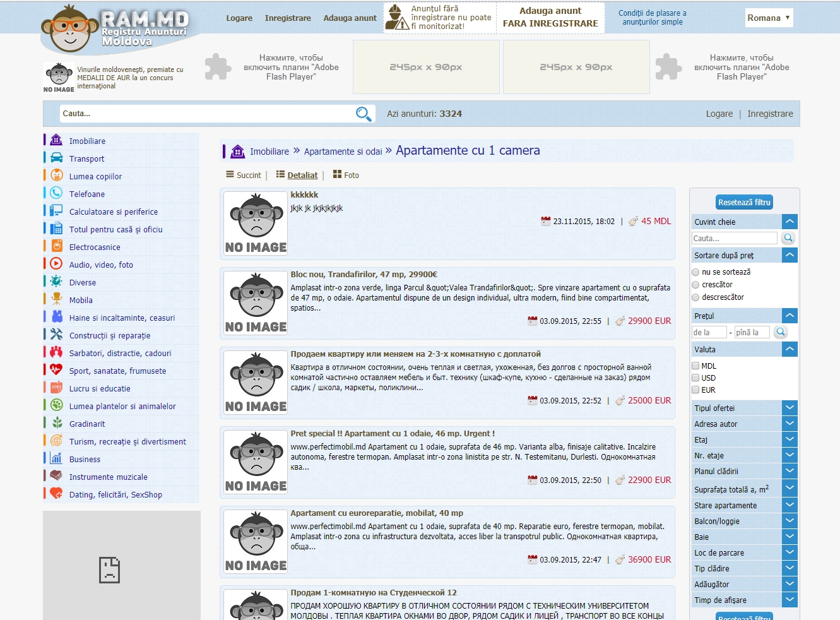
Task: Open the Romana language dropdown
Action: tap(768, 18)
